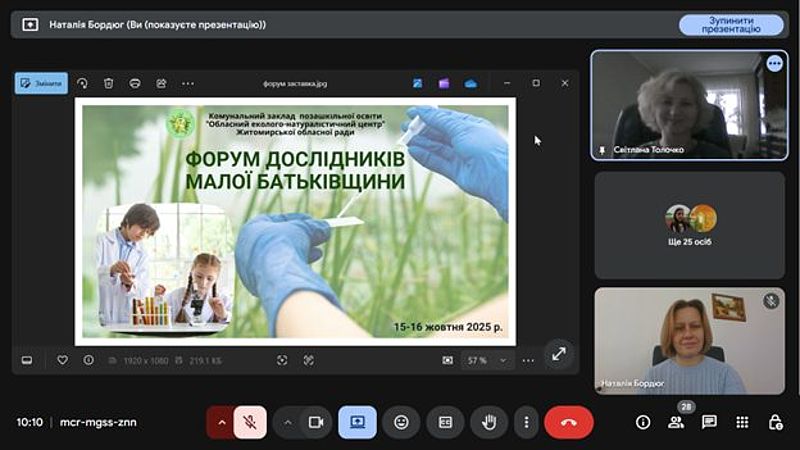Expand video settings arrow next to camera
Image resolution: width=800 pixels, height=450 pixels.
coord(288,422)
